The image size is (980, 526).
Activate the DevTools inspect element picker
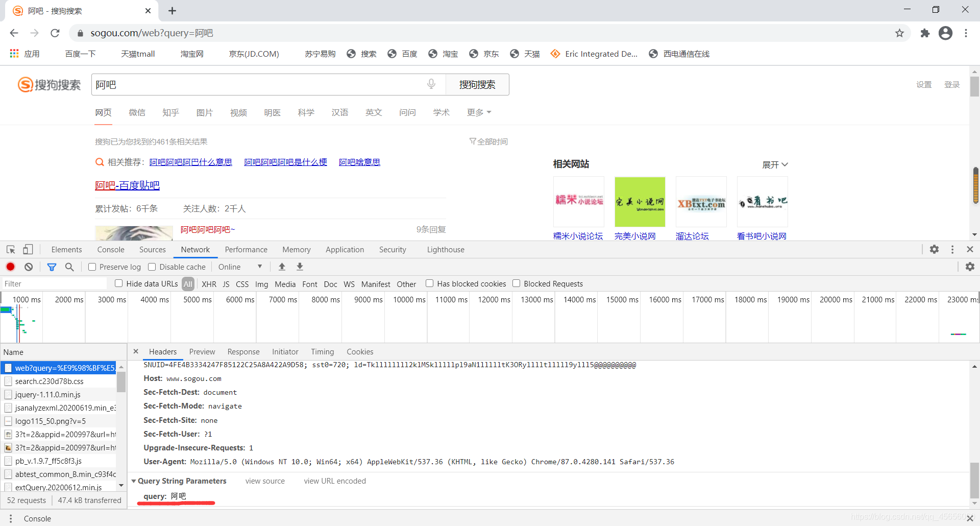[11, 250]
